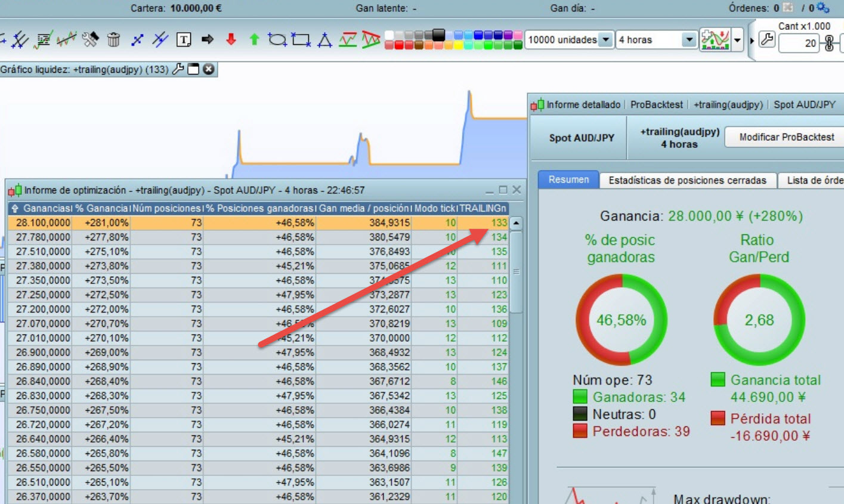Click the optimization table scrollbar up arrow
This screenshot has width=844, height=504.
(516, 223)
